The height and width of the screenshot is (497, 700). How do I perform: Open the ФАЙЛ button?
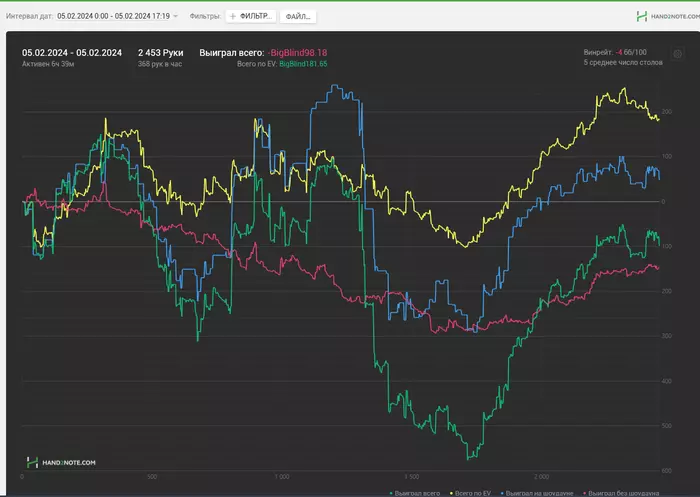click(x=298, y=17)
